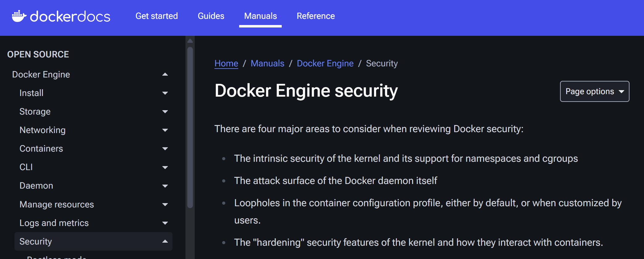Open Networking in the sidebar
644x259 pixels.
pyautogui.click(x=43, y=130)
